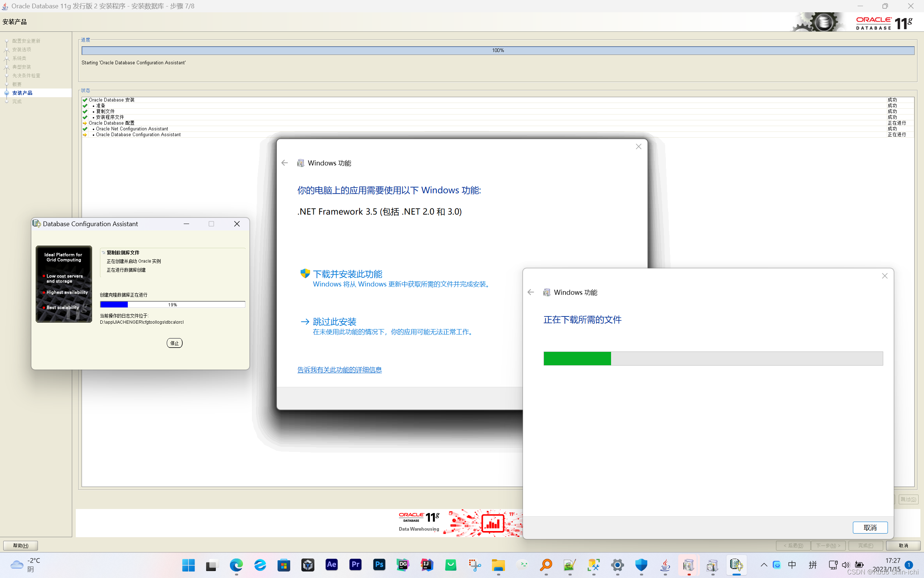The image size is (924, 578).
Task: Select the Oracle Net Configuration Assistant row
Action: click(x=498, y=129)
